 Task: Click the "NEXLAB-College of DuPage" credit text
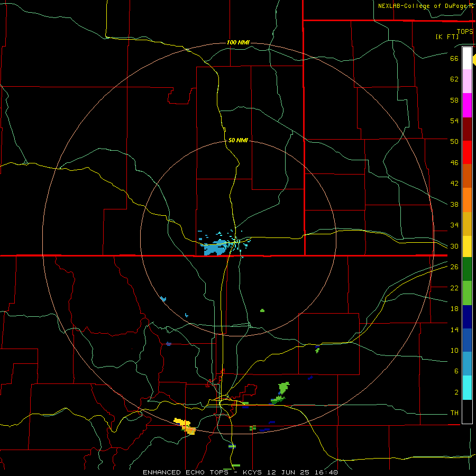[423, 6]
